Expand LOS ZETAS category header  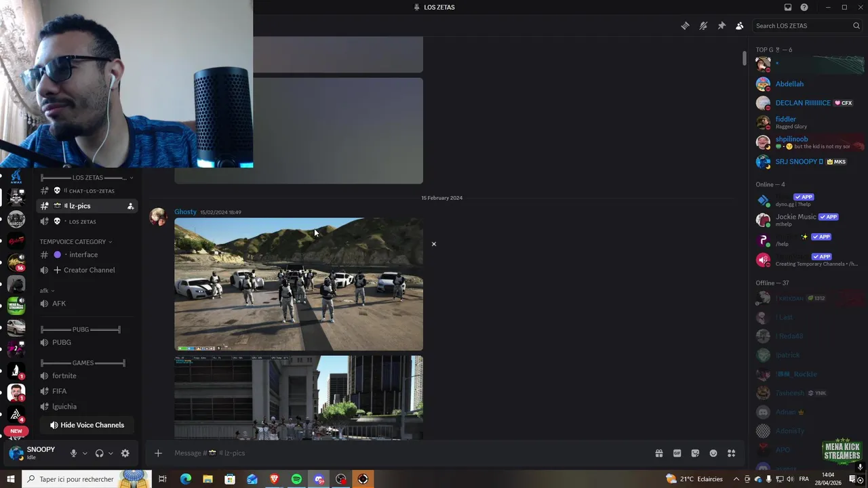87,178
